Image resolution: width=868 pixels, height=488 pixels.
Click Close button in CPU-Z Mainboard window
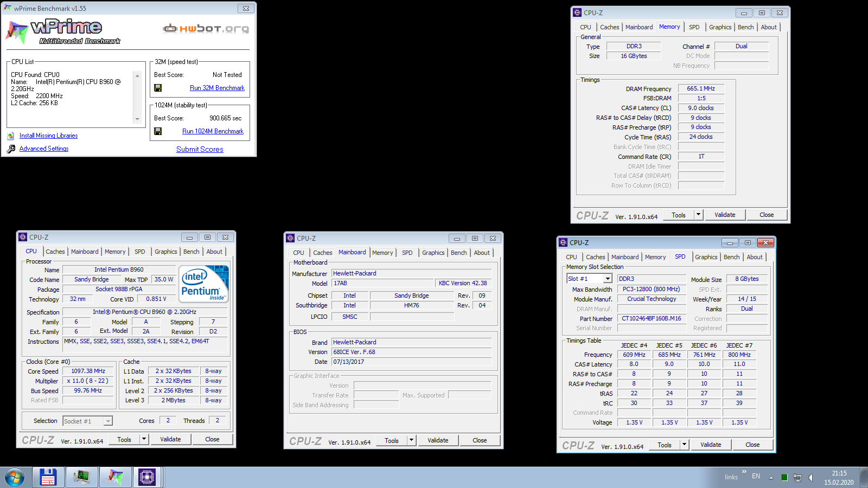pyautogui.click(x=480, y=440)
